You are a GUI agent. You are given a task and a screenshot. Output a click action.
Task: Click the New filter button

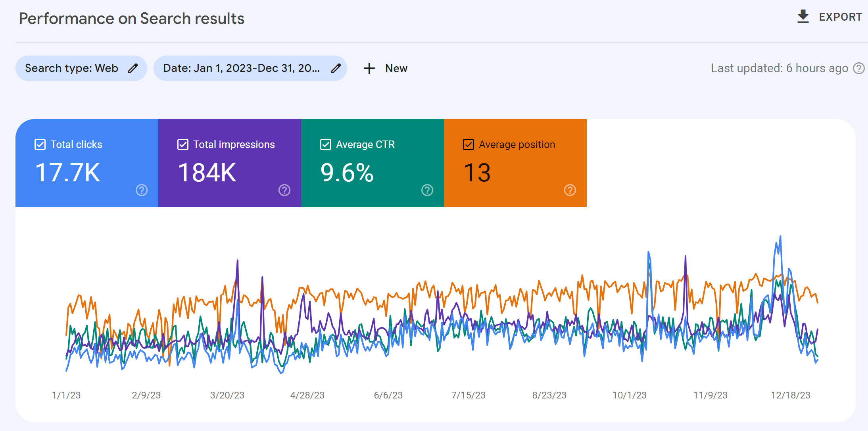[x=396, y=68]
